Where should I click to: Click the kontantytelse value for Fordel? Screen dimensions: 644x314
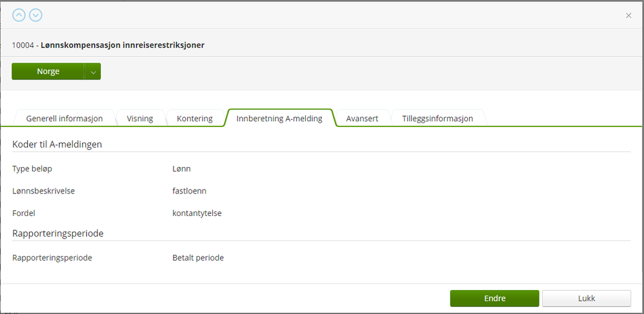(197, 213)
